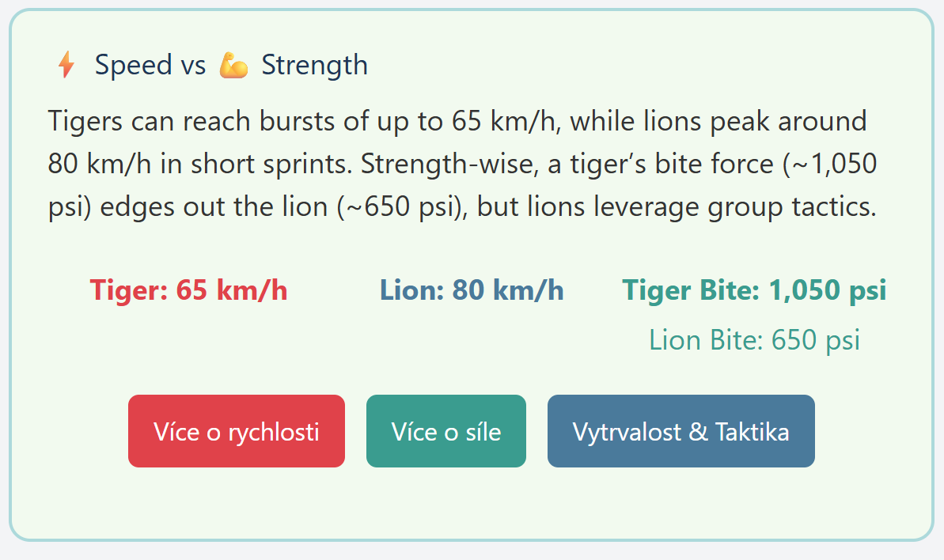Click the word Speed in the heading
This screenshot has height=560, width=944.
coord(133,65)
